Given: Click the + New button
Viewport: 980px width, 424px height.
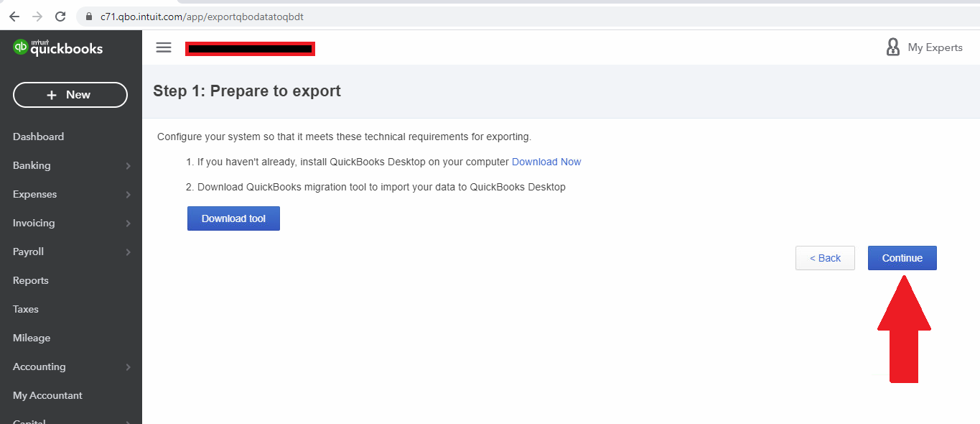Looking at the screenshot, I should tap(70, 95).
